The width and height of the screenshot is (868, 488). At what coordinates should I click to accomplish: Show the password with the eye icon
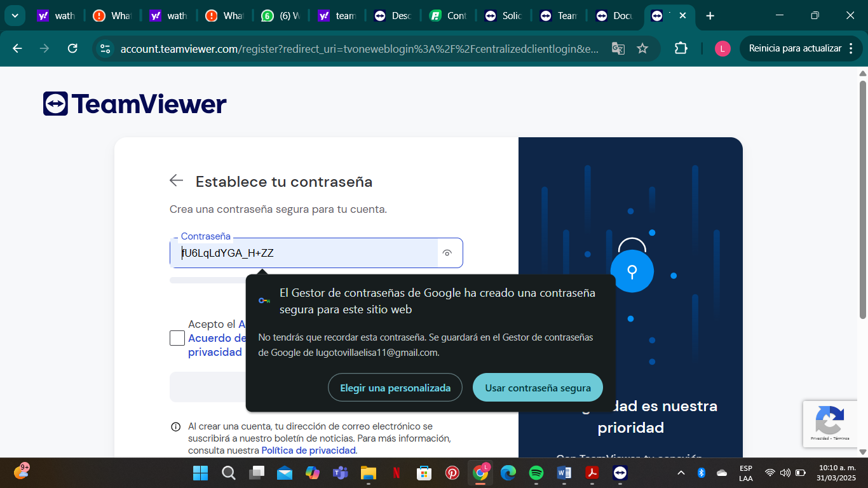pyautogui.click(x=447, y=253)
